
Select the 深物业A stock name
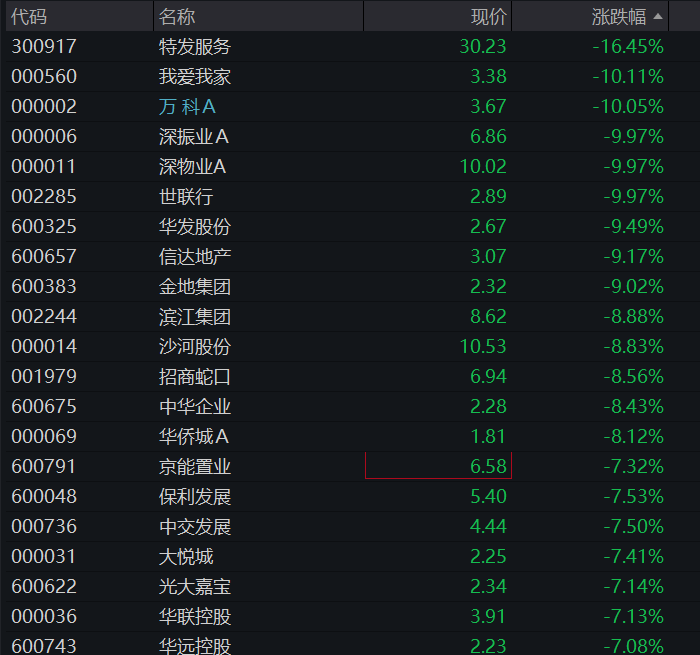[x=192, y=167]
